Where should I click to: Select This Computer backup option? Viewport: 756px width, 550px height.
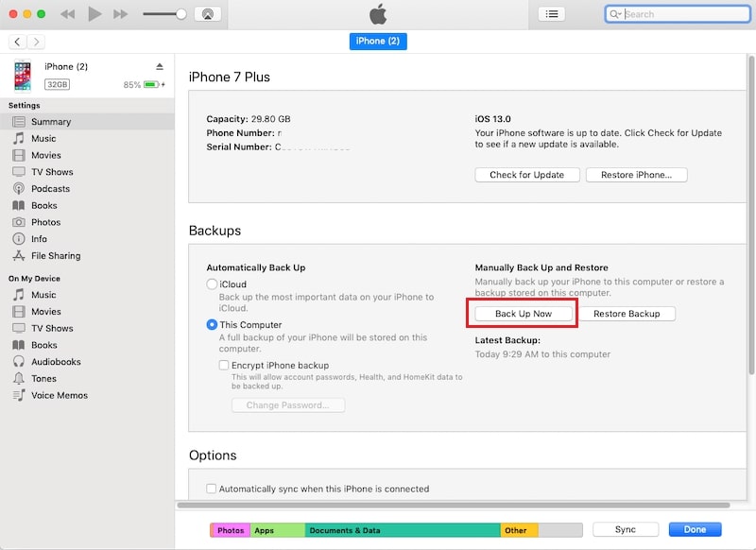click(212, 325)
